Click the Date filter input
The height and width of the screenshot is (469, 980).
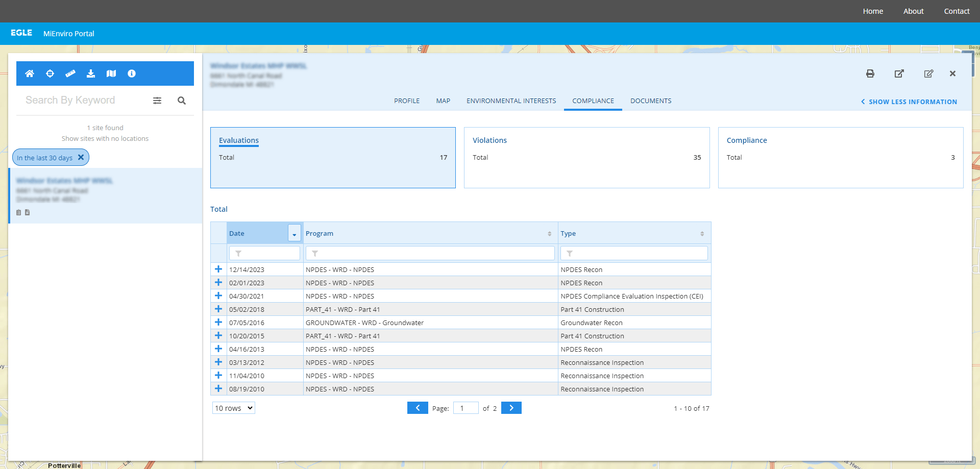264,253
